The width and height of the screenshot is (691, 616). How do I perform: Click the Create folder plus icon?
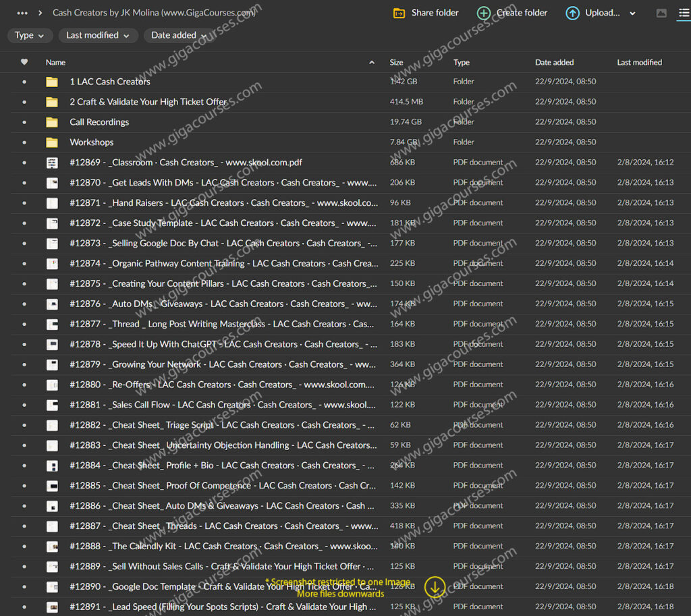484,13
